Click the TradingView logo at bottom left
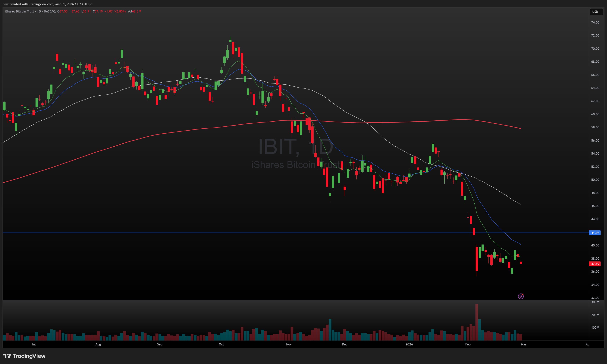The image size is (607, 364). (24, 356)
